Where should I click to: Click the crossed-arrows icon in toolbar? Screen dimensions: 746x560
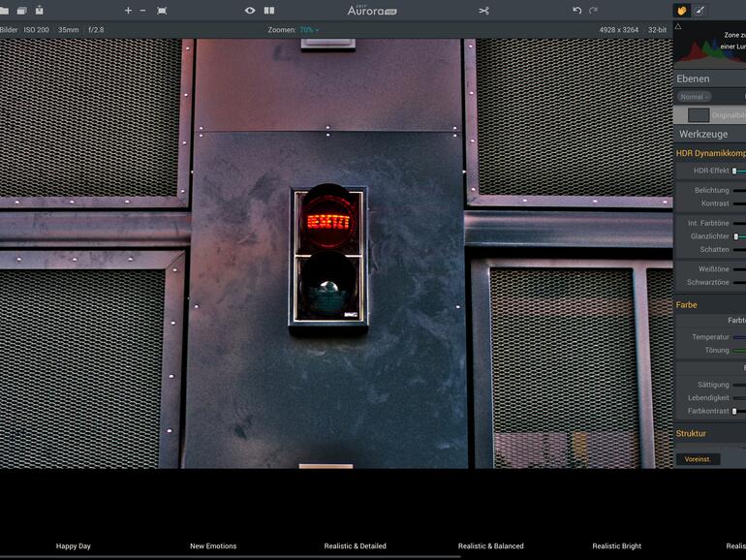[483, 11]
